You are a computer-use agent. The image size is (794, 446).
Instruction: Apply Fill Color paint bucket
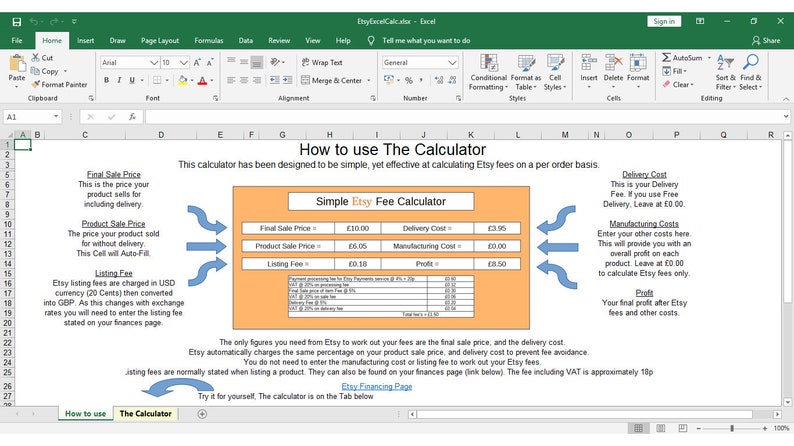click(183, 80)
